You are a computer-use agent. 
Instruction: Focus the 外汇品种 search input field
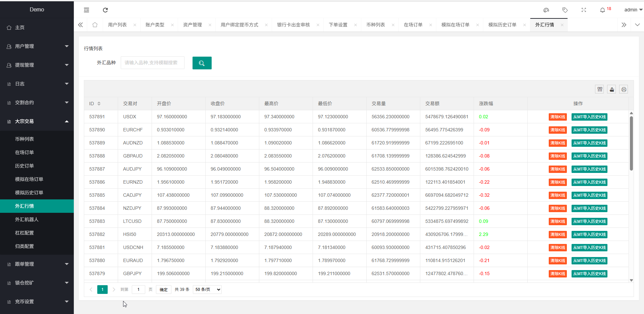coord(153,63)
